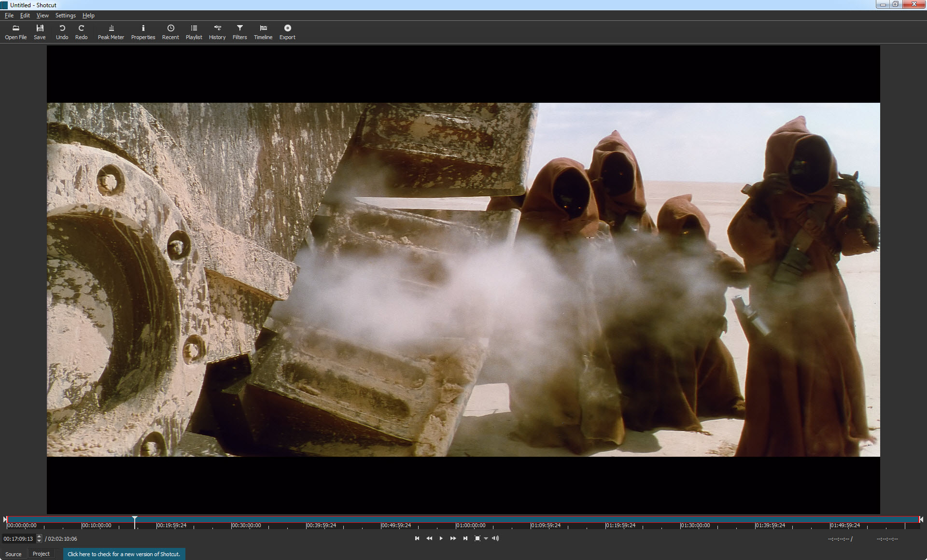927x560 pixels.
Task: Skip to the previous point in playback
Action: click(417, 538)
